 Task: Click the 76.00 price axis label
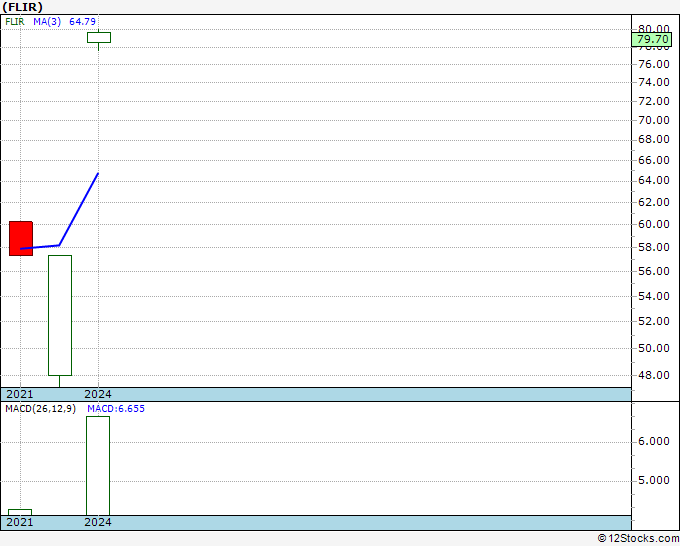pyautogui.click(x=654, y=64)
